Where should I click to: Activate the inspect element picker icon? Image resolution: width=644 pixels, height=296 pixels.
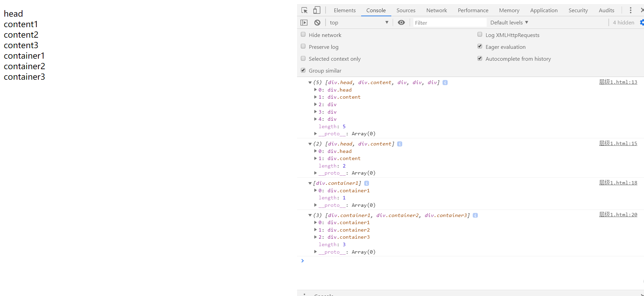pos(305,10)
